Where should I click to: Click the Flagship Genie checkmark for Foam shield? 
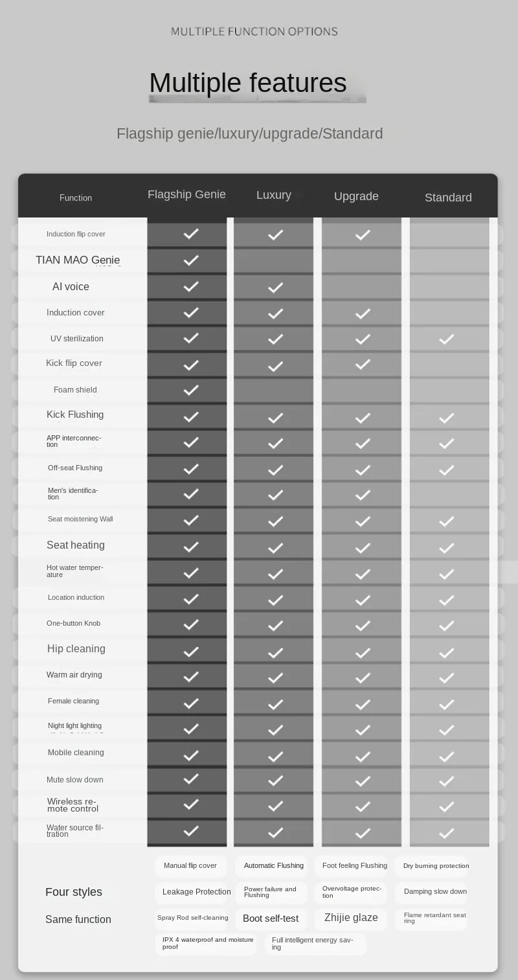click(190, 390)
